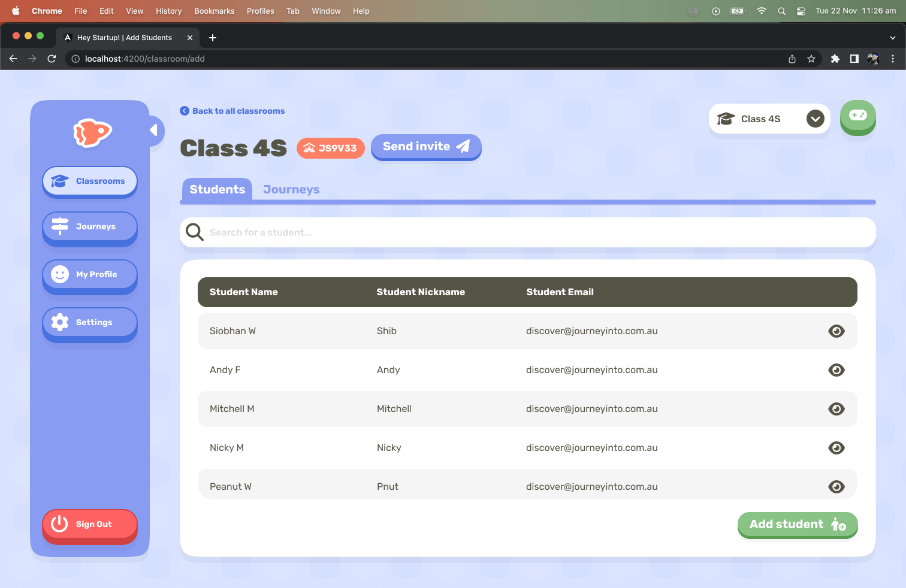Bookmark this page with the star icon

click(811, 59)
